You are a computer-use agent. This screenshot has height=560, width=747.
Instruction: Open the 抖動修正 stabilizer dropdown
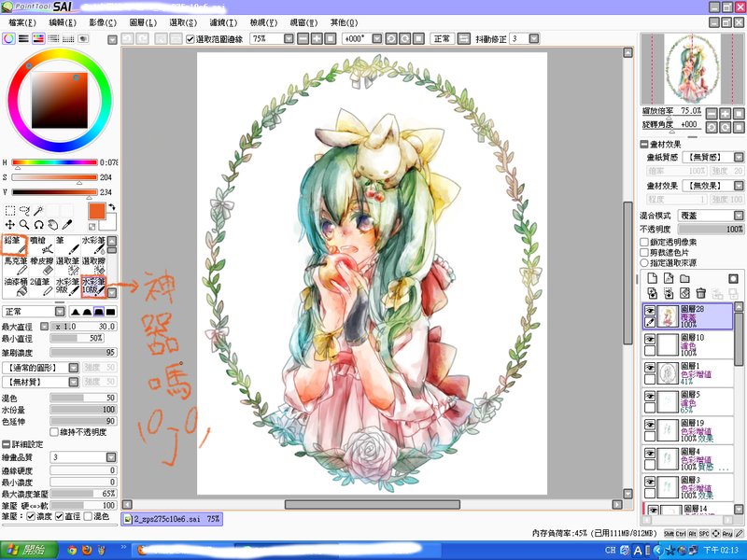pyautogui.click(x=534, y=38)
